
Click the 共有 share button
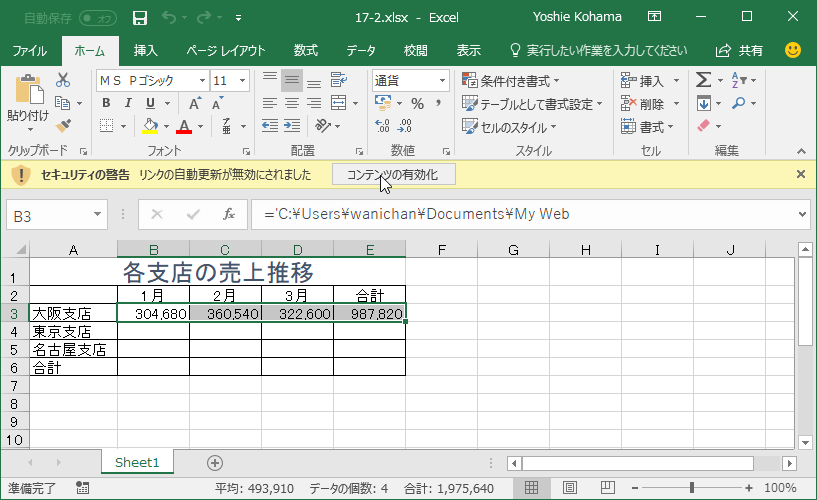(739, 51)
